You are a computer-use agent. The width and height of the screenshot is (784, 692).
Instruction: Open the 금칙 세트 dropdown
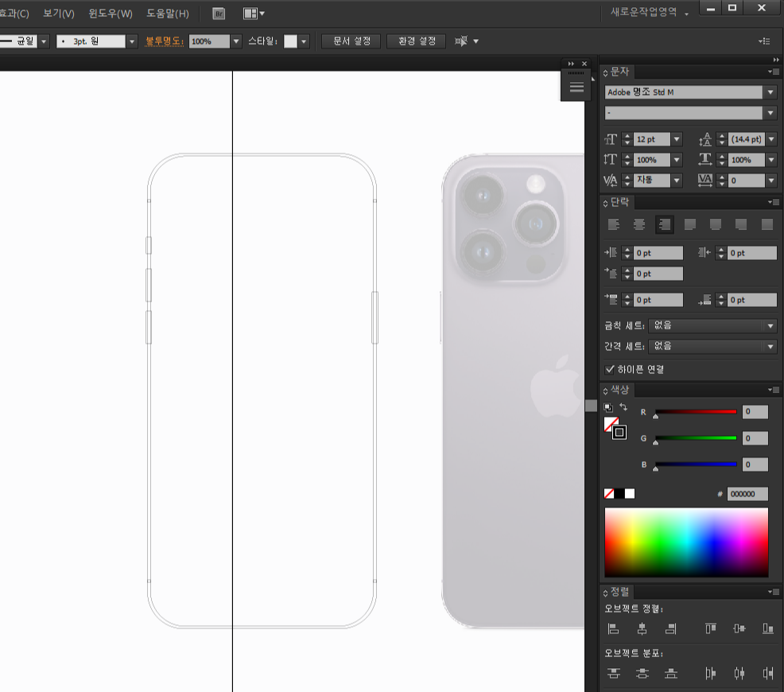click(x=770, y=326)
